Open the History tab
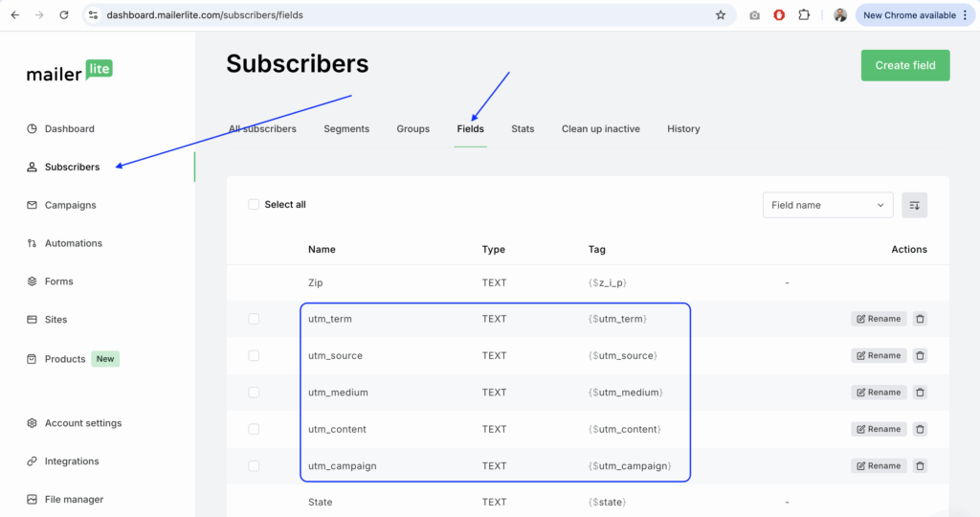Screen dimensions: 980x517 [683, 129]
